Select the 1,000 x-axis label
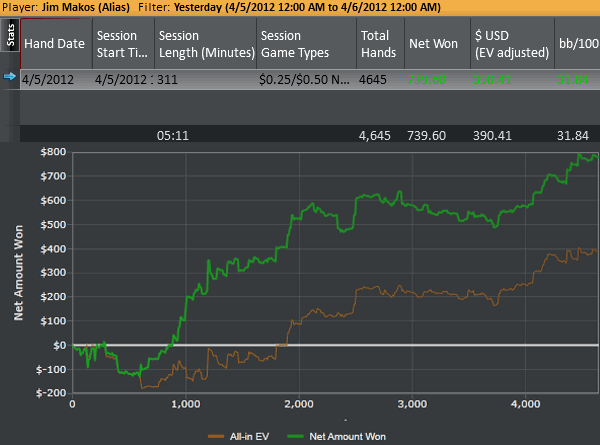 click(186, 404)
